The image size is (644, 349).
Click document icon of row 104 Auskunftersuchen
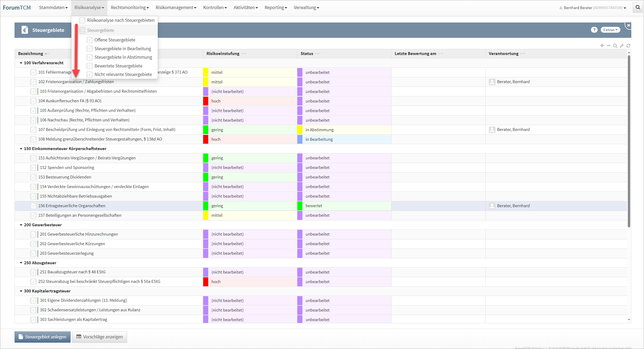click(33, 101)
